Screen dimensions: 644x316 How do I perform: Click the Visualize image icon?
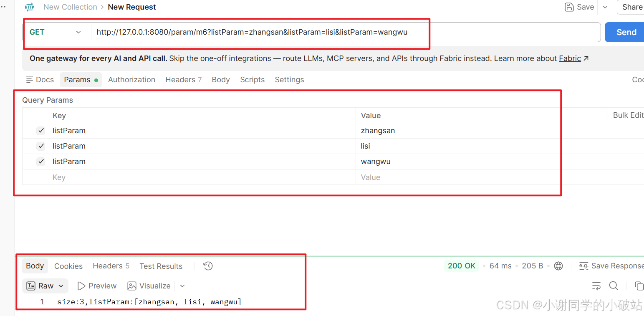pyautogui.click(x=132, y=286)
